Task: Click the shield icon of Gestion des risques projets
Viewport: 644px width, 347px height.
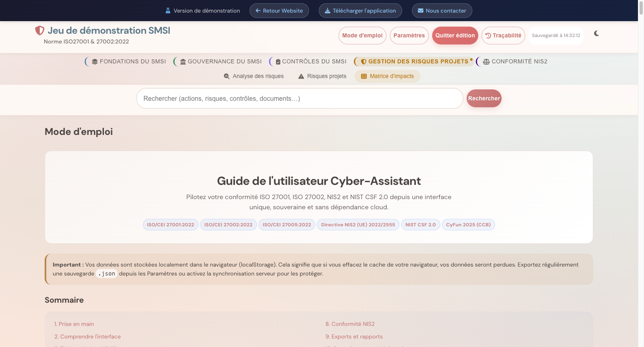Action: (x=364, y=62)
